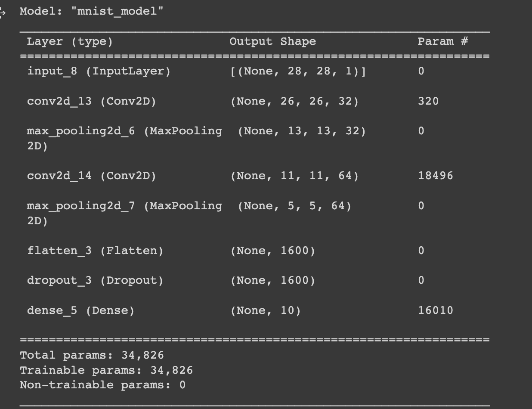Click the conv2d_14 (Conv2D) layer name
This screenshot has width=532, height=409.
pyautogui.click(x=92, y=176)
